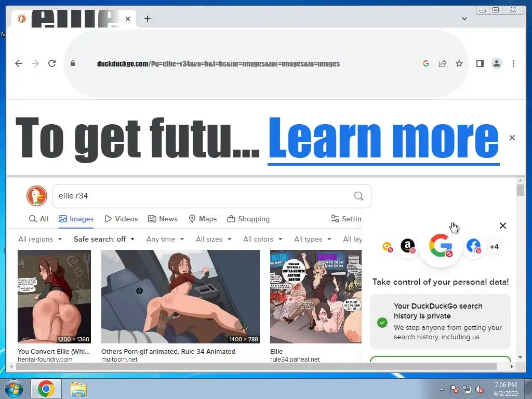The height and width of the screenshot is (399, 532).
Task: Dismiss the Learn more banner
Action: (x=512, y=138)
